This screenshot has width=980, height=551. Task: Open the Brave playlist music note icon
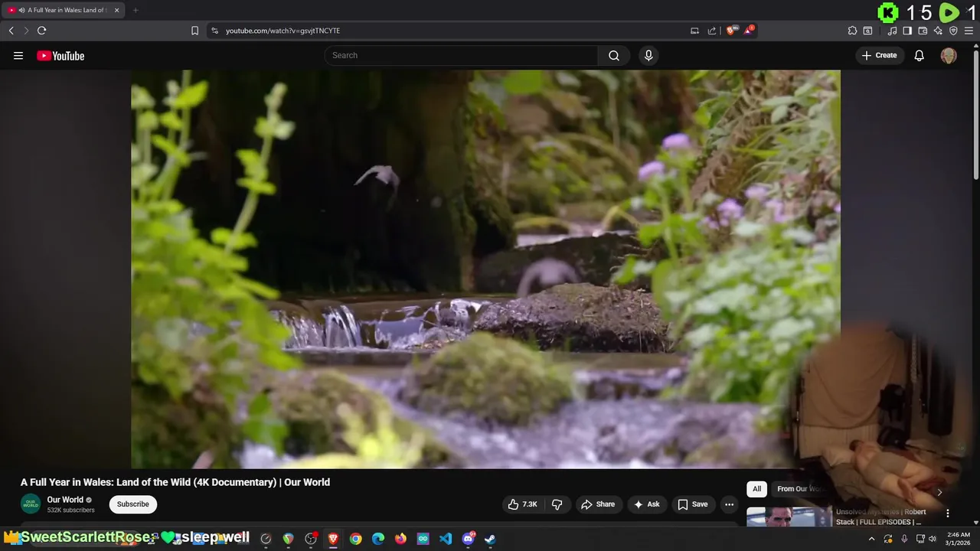pyautogui.click(x=893, y=31)
